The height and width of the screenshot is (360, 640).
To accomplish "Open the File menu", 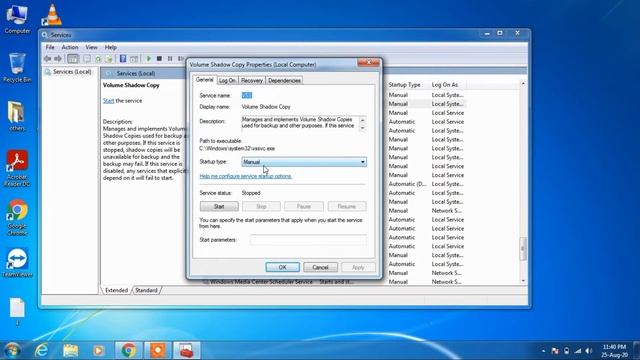I will pyautogui.click(x=50, y=47).
